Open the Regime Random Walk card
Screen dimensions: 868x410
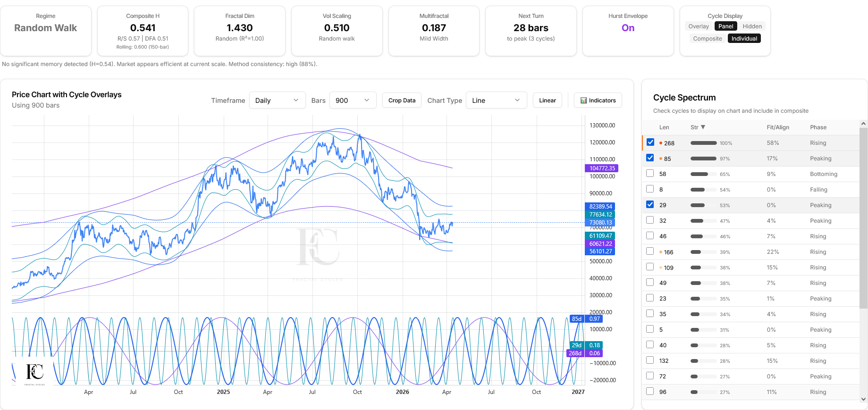46,31
